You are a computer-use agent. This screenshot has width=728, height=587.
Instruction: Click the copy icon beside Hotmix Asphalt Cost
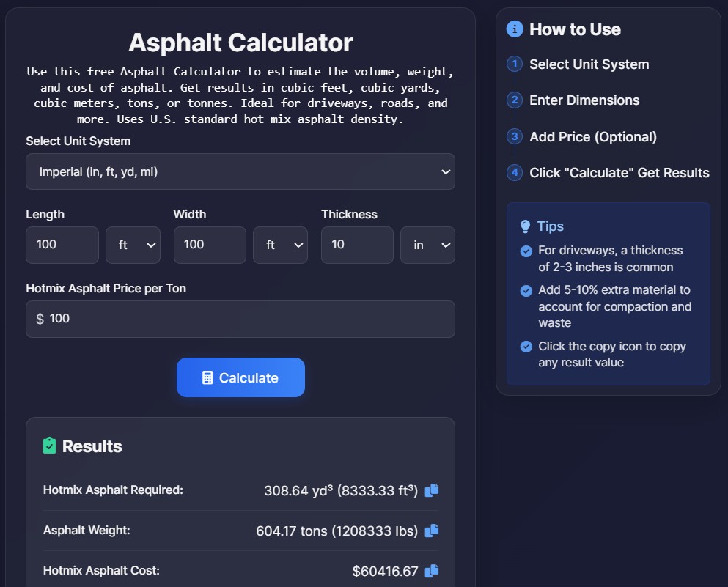pos(431,570)
